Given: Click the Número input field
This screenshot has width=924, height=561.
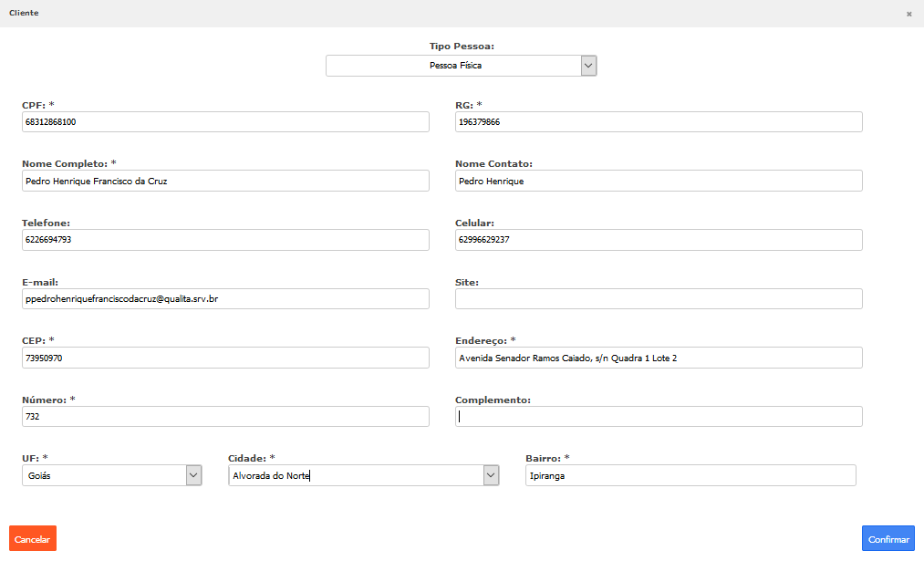Looking at the screenshot, I should (225, 417).
